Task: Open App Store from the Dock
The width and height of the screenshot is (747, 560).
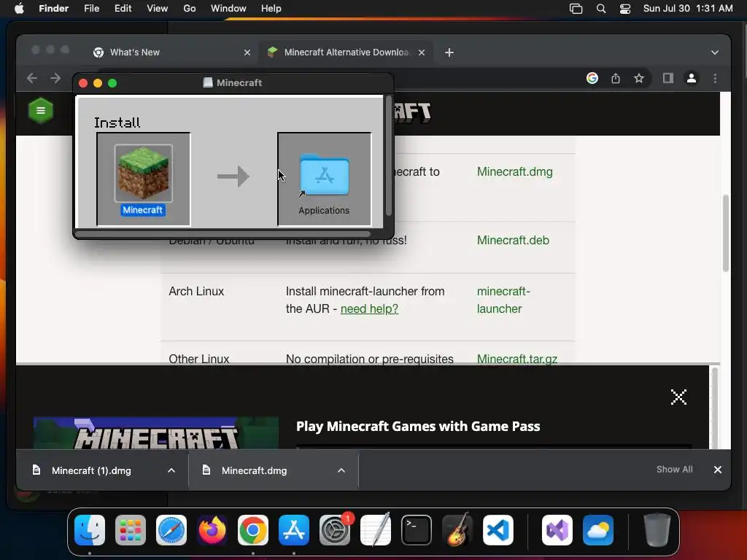Action: (294, 530)
